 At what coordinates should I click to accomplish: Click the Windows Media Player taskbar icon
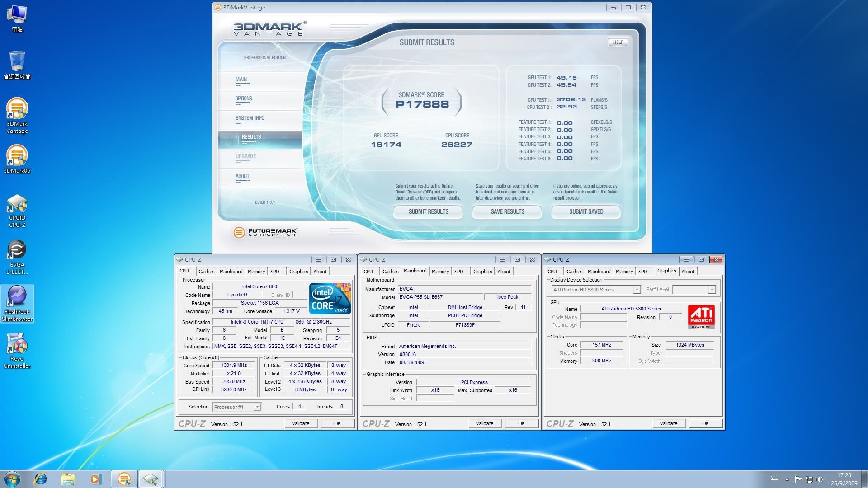click(95, 479)
